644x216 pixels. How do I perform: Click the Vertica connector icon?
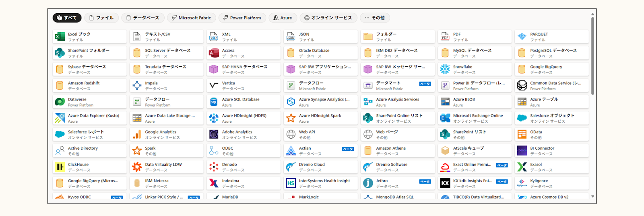(214, 86)
